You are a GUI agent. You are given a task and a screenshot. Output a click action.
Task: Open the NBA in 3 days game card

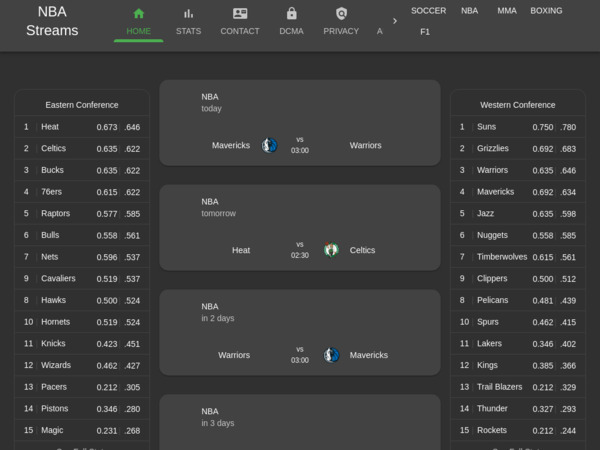click(300, 422)
